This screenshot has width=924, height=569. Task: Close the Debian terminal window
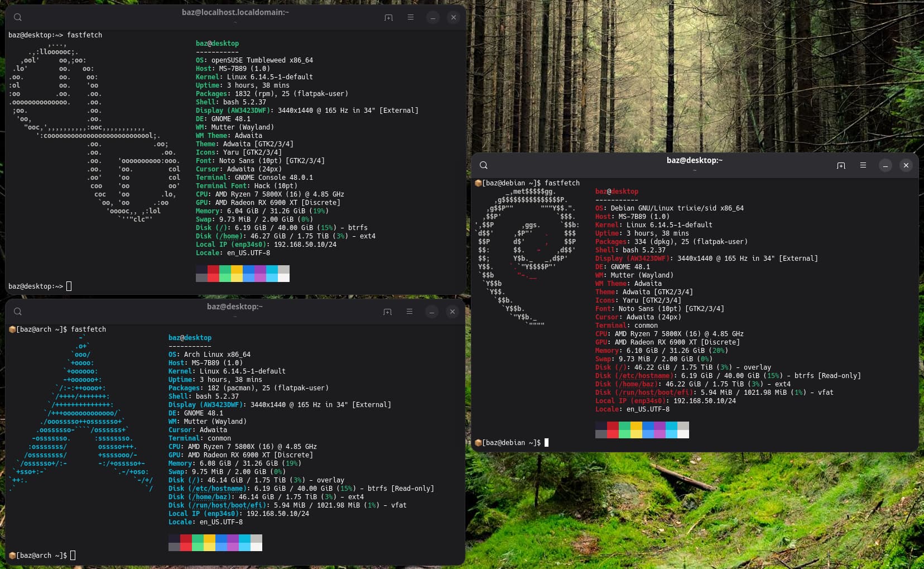point(906,165)
